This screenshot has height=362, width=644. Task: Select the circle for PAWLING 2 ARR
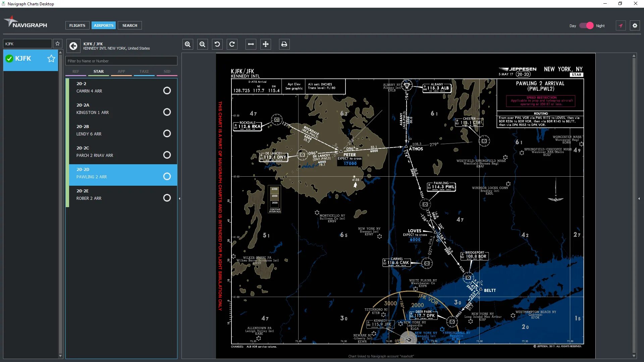click(167, 176)
